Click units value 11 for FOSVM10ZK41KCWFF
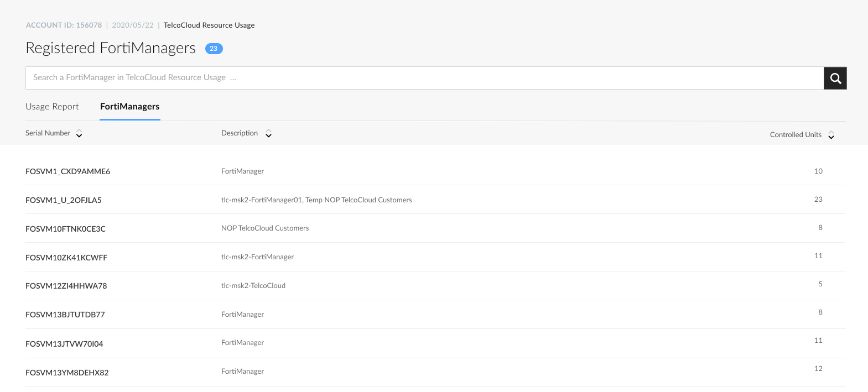Screen dimensions: 868x392 [818, 256]
